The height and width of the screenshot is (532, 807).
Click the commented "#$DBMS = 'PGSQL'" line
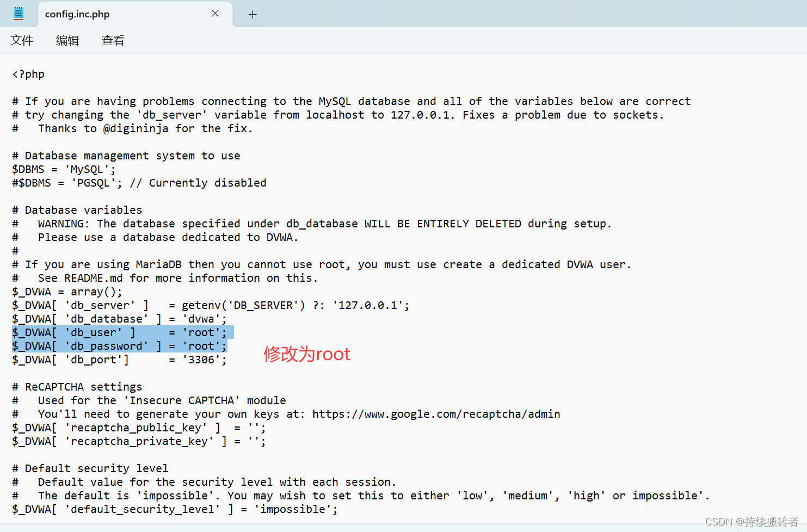[x=139, y=183]
